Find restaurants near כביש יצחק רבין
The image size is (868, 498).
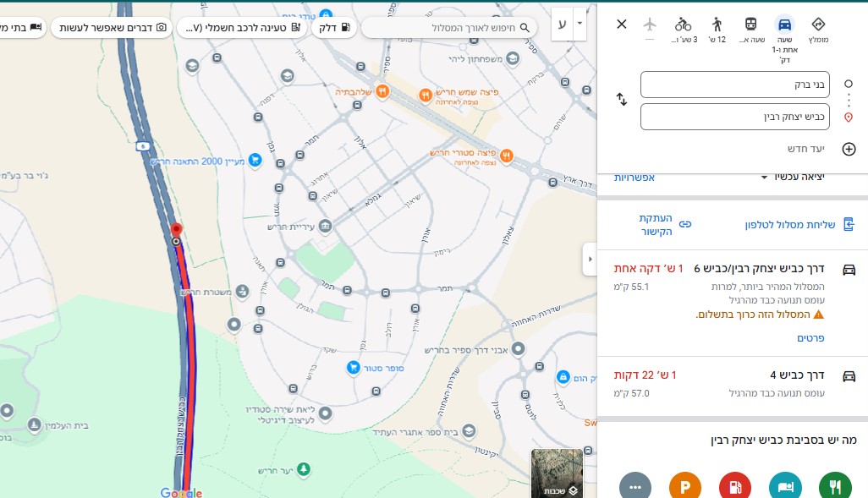point(835,487)
